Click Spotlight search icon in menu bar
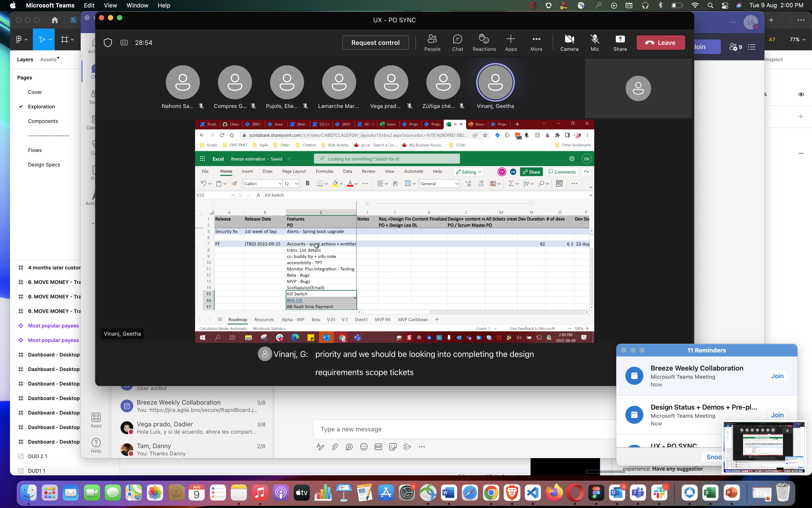The height and width of the screenshot is (508, 812). pyautogui.click(x=710, y=5)
